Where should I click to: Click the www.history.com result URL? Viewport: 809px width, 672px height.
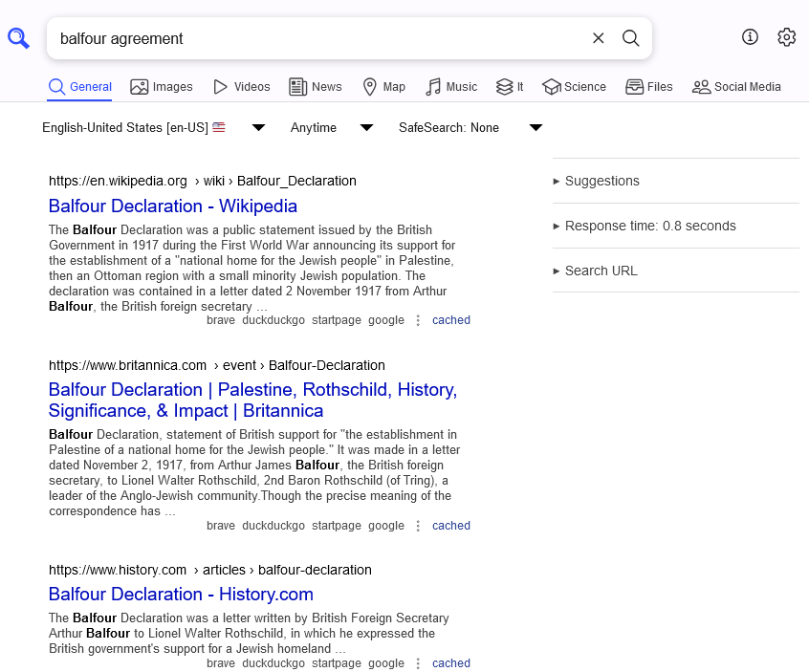pos(210,570)
